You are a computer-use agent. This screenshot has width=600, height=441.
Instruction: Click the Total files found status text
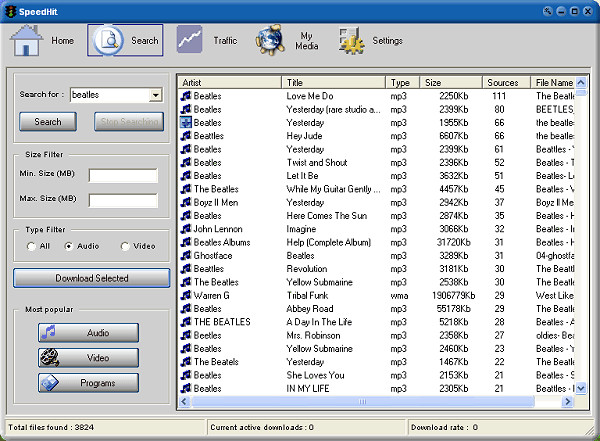(51, 427)
